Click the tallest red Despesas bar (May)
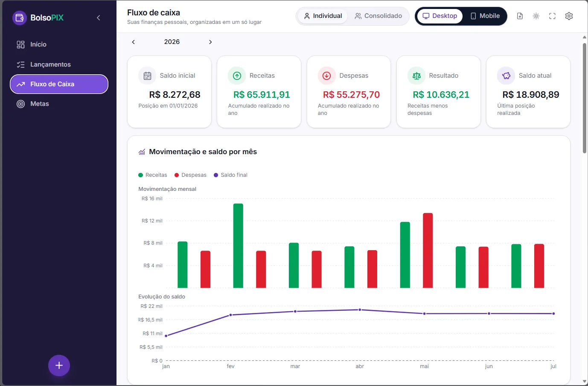The height and width of the screenshot is (386, 588). tap(428, 250)
